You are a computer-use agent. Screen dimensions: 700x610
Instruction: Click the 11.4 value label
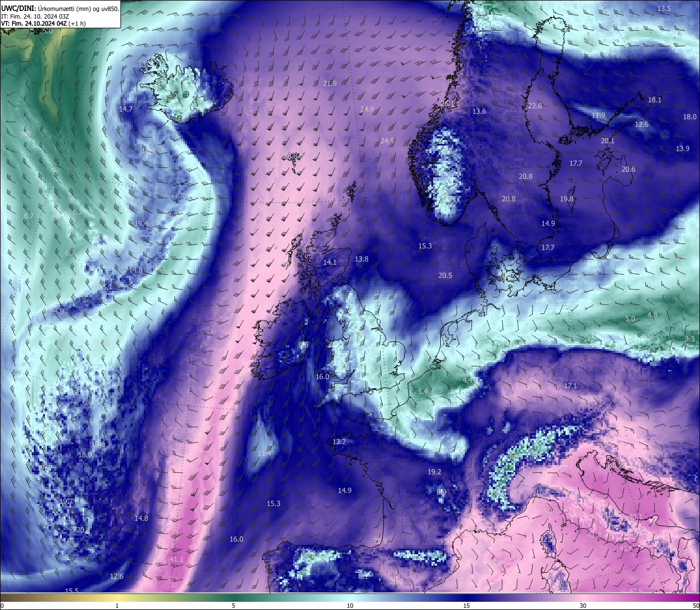(x=264, y=453)
